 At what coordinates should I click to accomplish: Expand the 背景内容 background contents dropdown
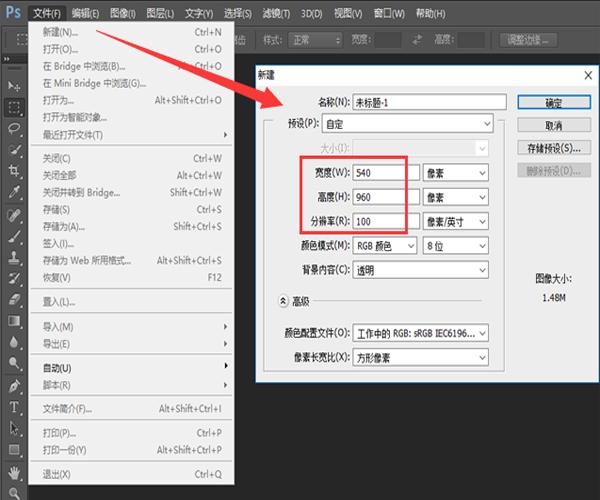421,269
